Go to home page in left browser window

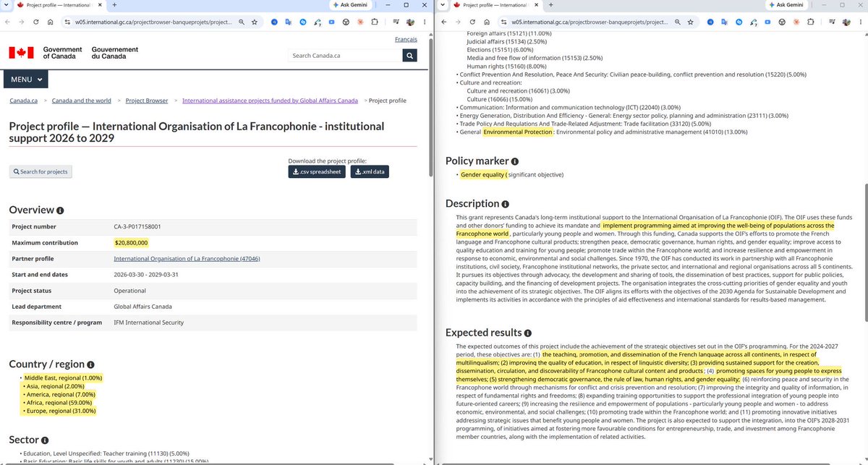pyautogui.click(x=49, y=22)
